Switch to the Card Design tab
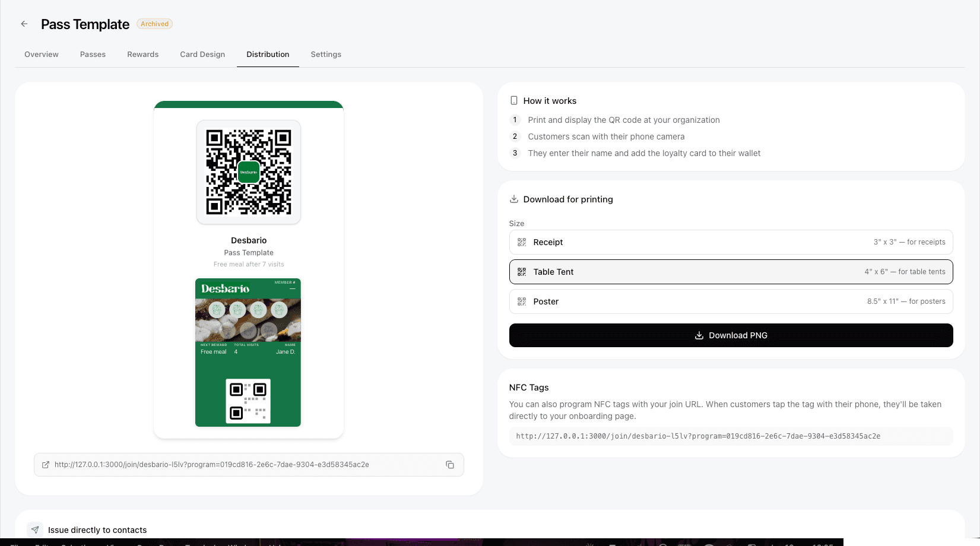 click(202, 54)
